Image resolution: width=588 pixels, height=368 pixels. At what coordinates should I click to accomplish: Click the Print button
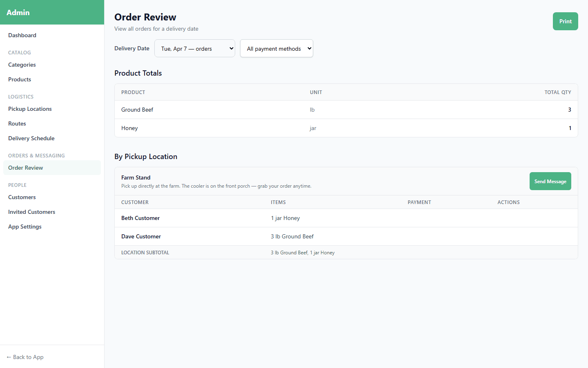565,21
